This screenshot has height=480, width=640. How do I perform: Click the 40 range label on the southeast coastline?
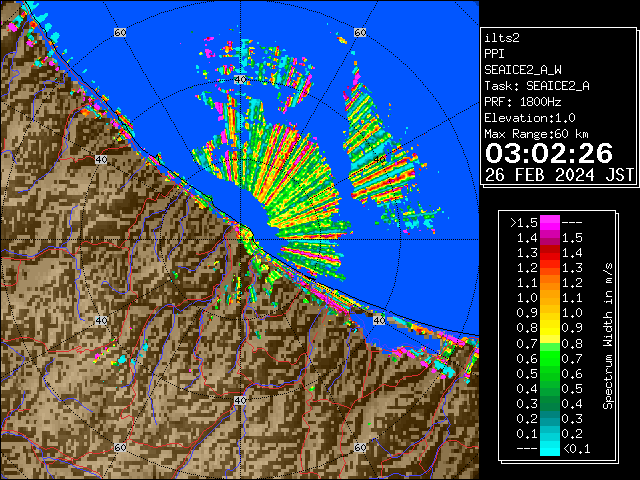[379, 320]
